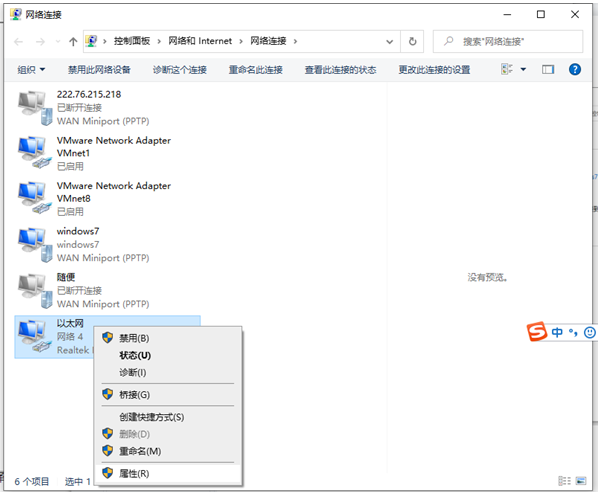Navigate up one folder level arrow
Viewport: 600px width, 492px height.
(73, 41)
